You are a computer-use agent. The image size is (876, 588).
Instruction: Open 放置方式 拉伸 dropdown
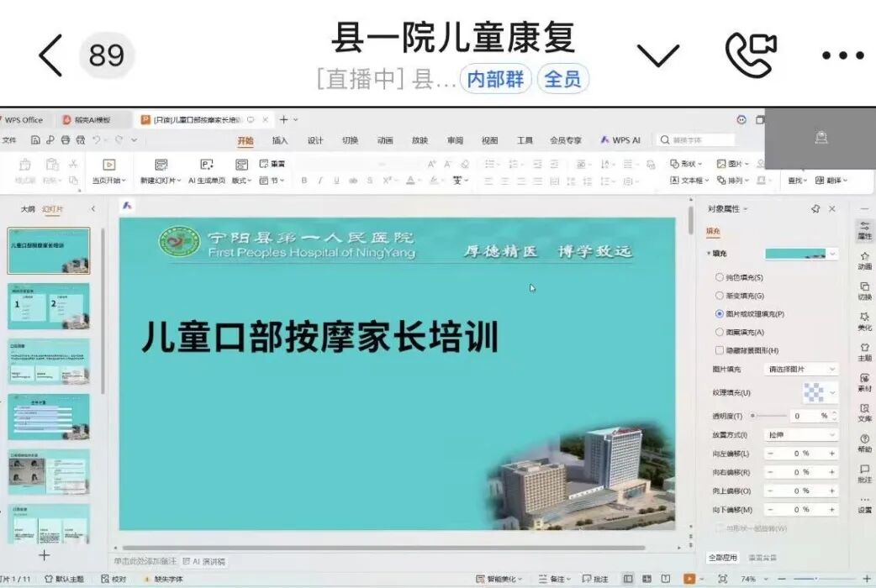point(800,434)
